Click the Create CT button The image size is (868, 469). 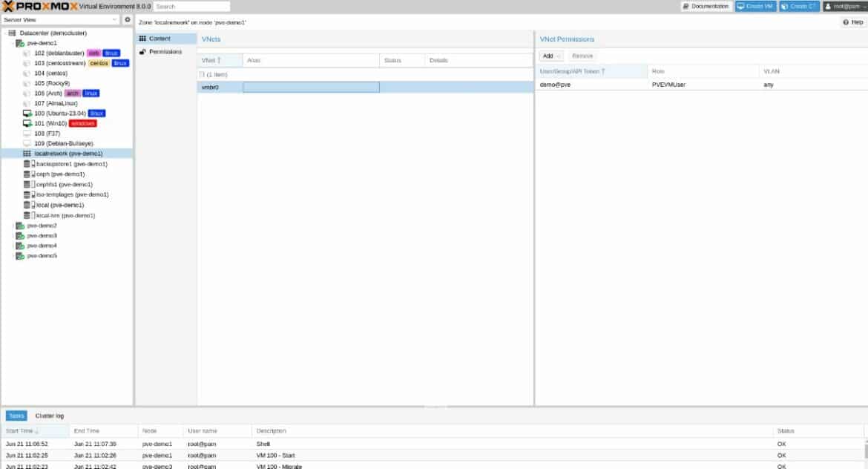click(x=799, y=6)
